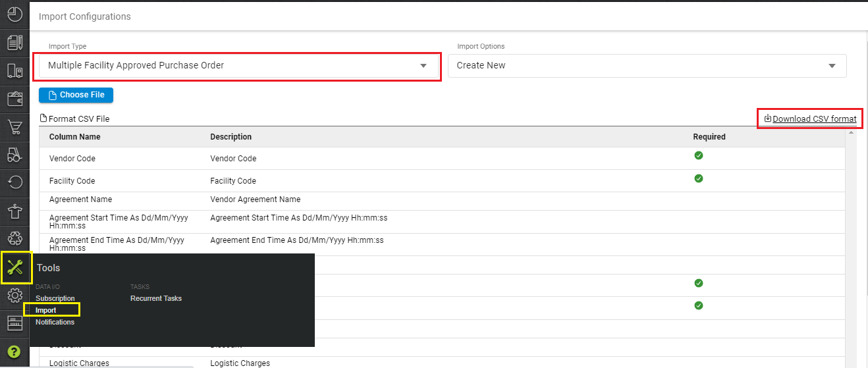Open the t-shirt products icon in sidebar
868x368 pixels.
click(14, 211)
